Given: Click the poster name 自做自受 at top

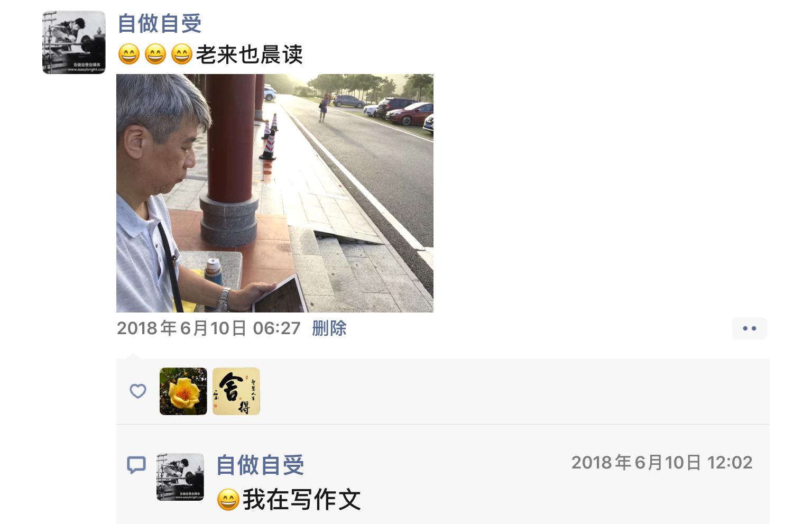Looking at the screenshot, I should click(160, 23).
